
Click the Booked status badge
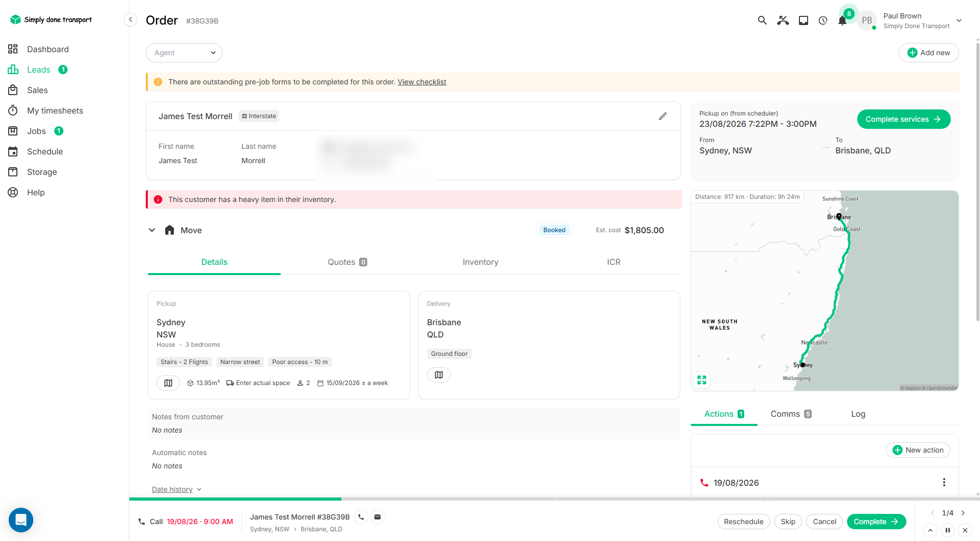click(554, 230)
